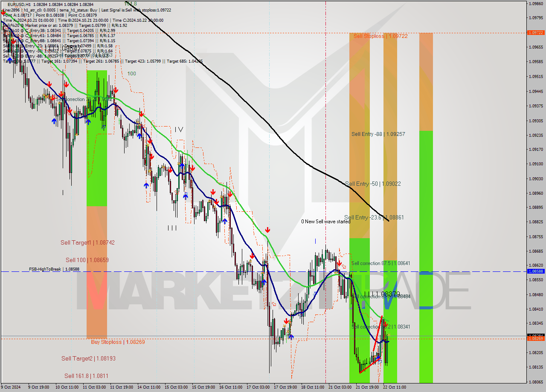Click the 1.08284 current price tag

(x=535, y=336)
